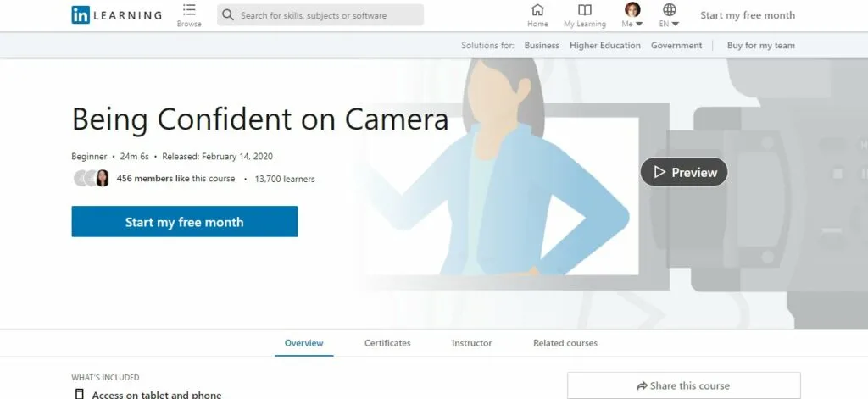Open the Browse menu icon
The image size is (868, 399).
[189, 10]
